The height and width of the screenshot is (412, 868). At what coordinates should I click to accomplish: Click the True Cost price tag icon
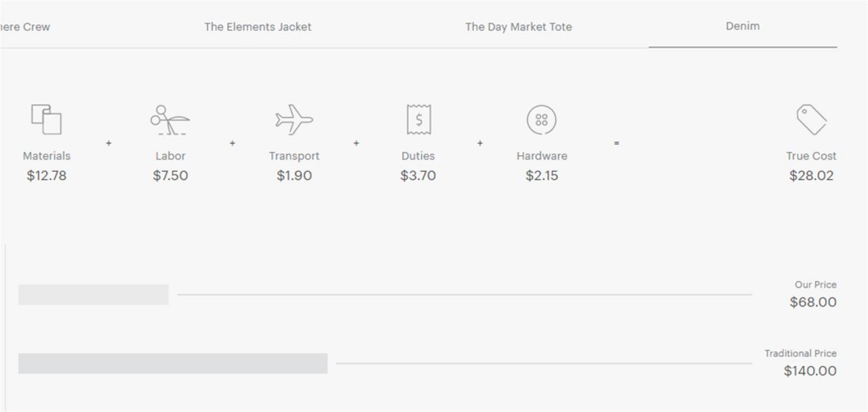811,120
